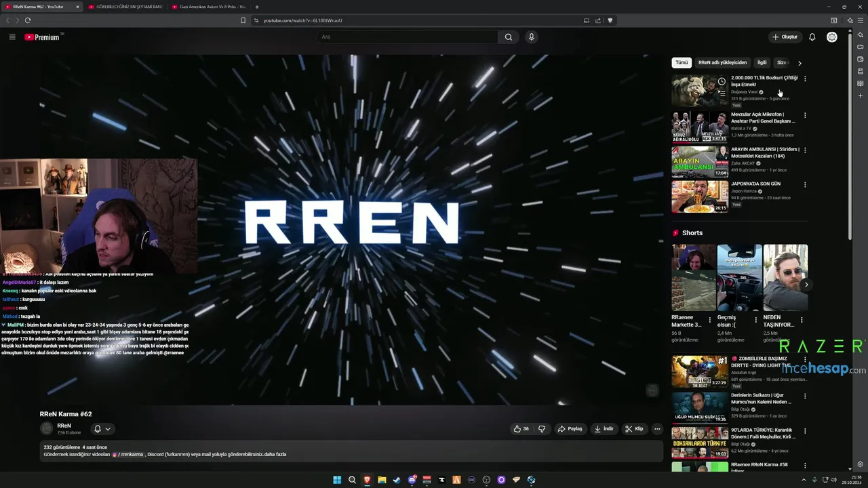Screen dimensions: 868x488
Task: Open options for ARAYIN AMBULANSI video
Action: (x=805, y=150)
